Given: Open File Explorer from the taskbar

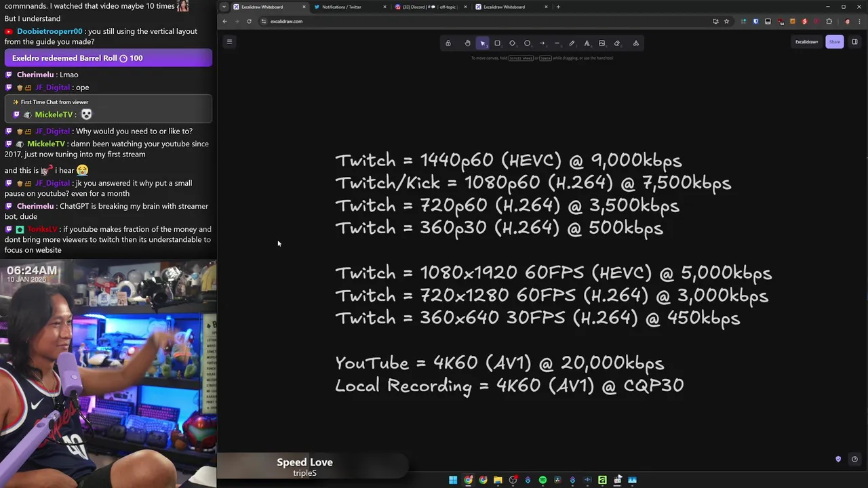Looking at the screenshot, I should click(498, 480).
